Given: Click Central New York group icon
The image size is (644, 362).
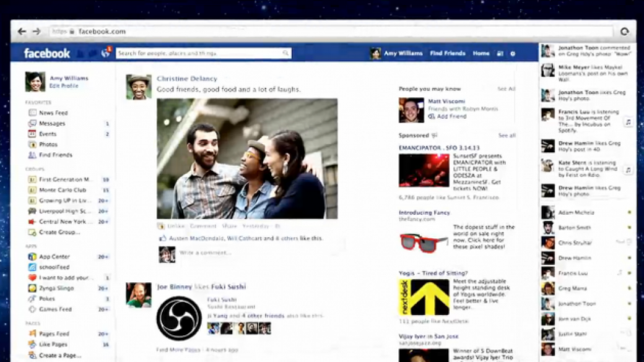Looking at the screenshot, I should [x=32, y=222].
